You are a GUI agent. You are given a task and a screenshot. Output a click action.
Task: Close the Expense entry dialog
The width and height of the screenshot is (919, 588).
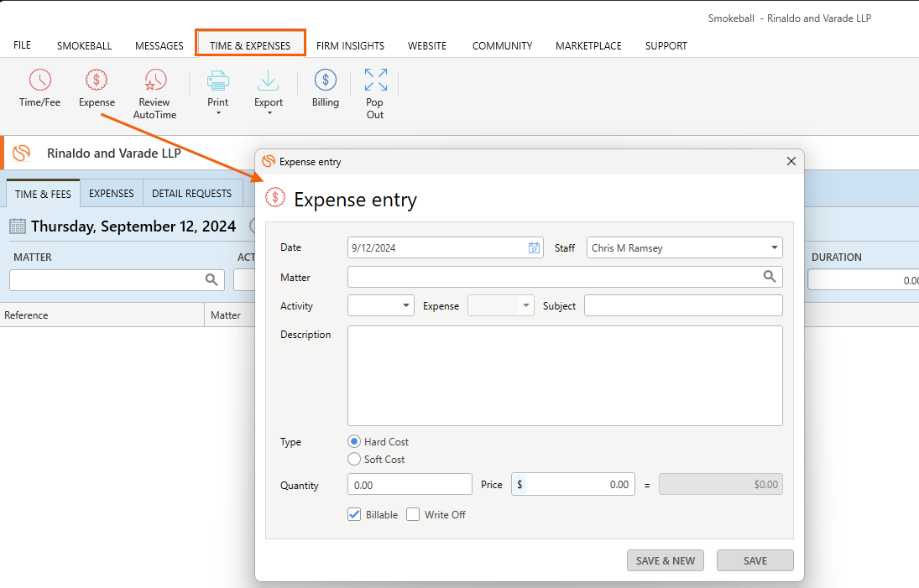(x=791, y=161)
